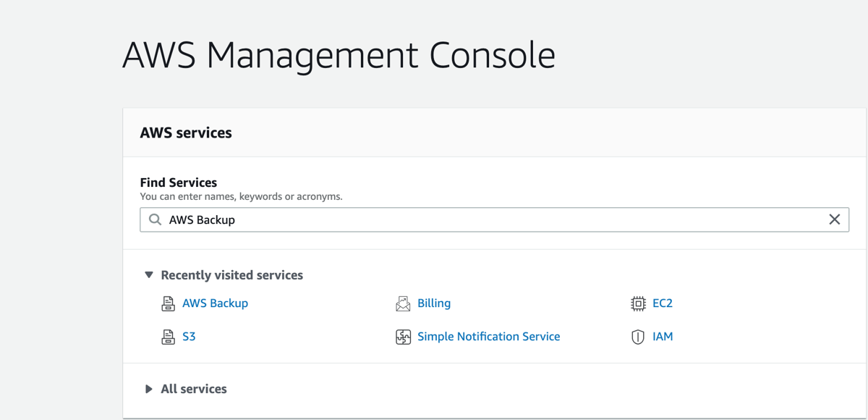Click the All services label text
The image size is (868, 420).
pos(194,389)
